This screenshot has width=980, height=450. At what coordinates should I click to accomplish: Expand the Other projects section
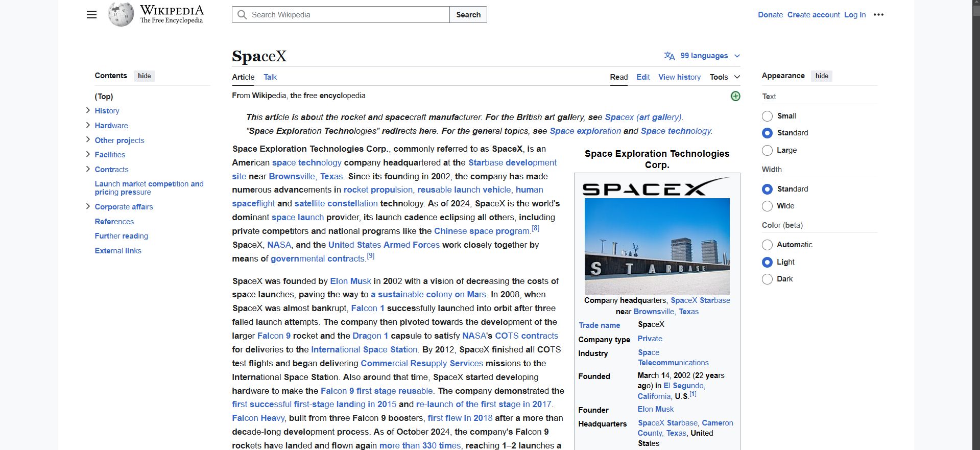[88, 139]
